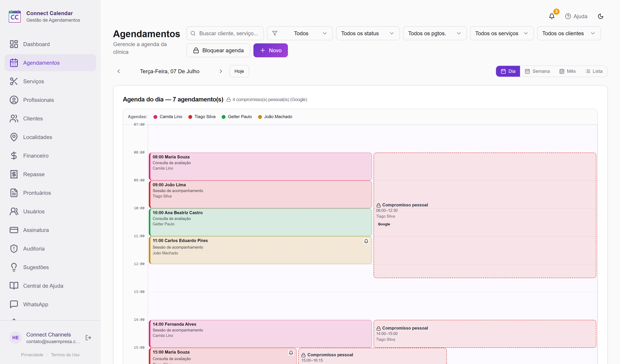Click the Clientes people icon
620x364 pixels.
pyautogui.click(x=14, y=118)
